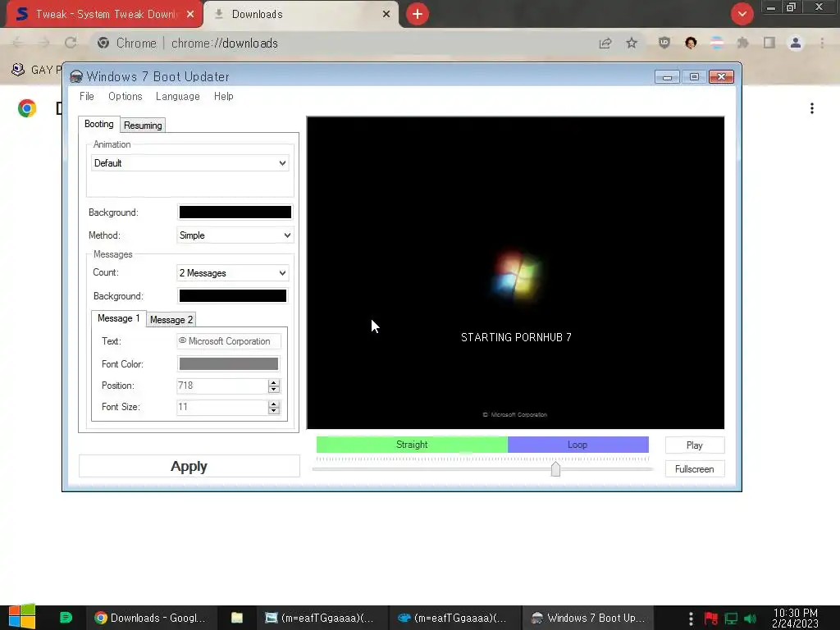
Task: Click the Apply button
Action: 189,467
